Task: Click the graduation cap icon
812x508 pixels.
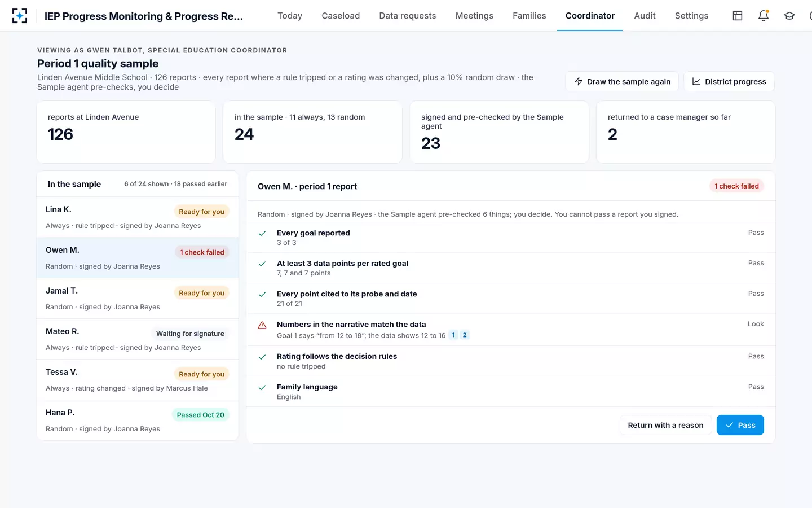Action: coord(789,16)
